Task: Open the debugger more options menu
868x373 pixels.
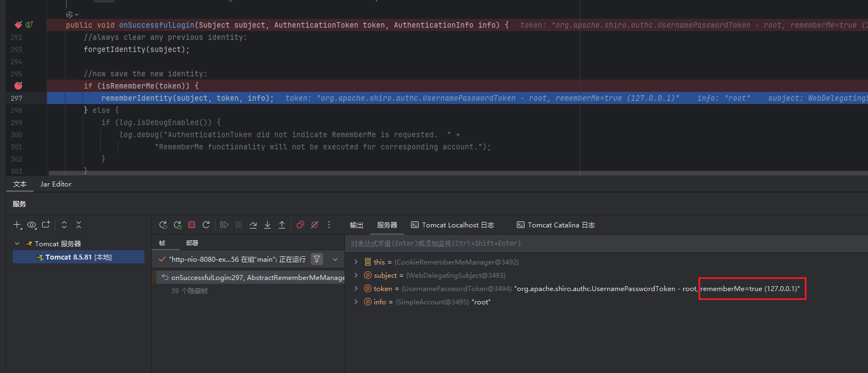Action: coord(329,225)
